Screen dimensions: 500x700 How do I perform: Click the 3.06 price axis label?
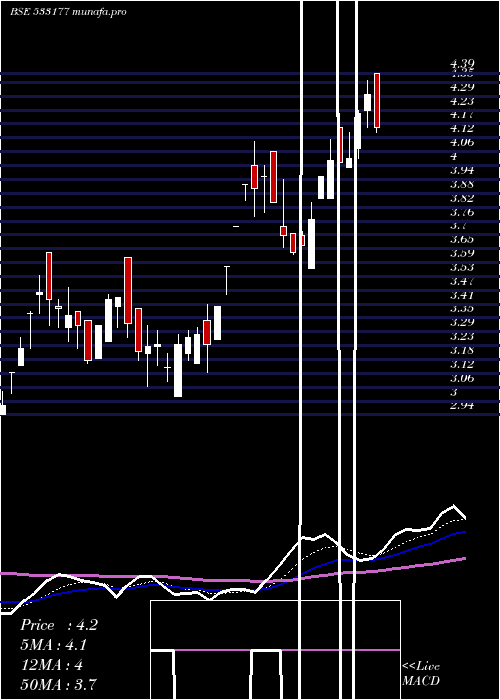[462, 378]
